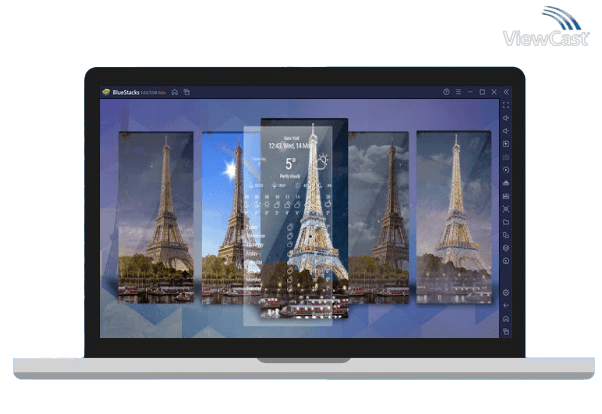Screen dimensions: 602x414
Task: Click the BlueStacks logo in title bar
Action: [x=106, y=92]
